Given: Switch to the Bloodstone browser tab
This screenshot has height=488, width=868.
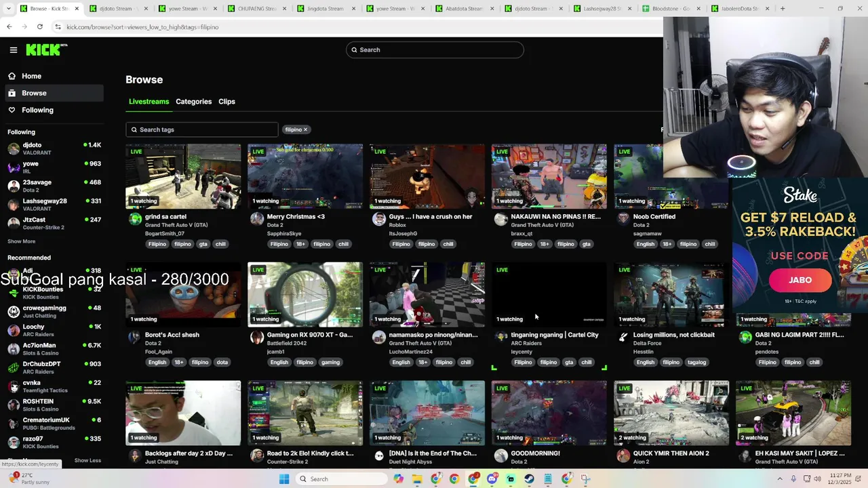Looking at the screenshot, I should pos(671,9).
